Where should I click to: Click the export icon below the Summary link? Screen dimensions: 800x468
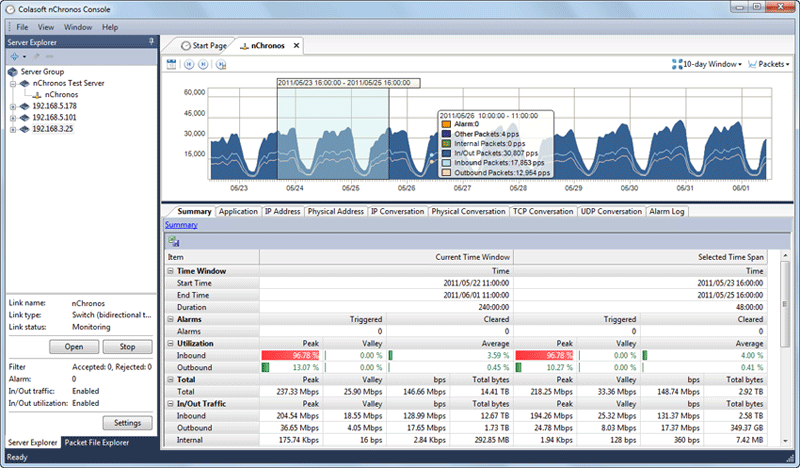tap(173, 242)
